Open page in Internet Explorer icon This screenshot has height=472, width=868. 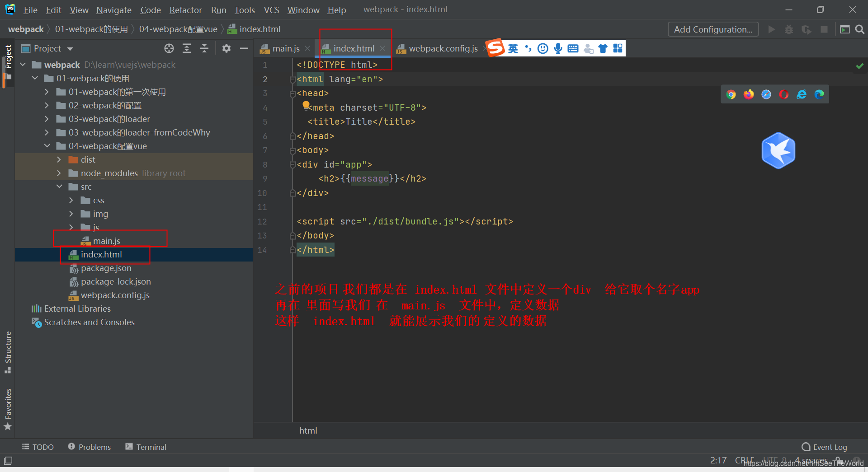pos(802,94)
